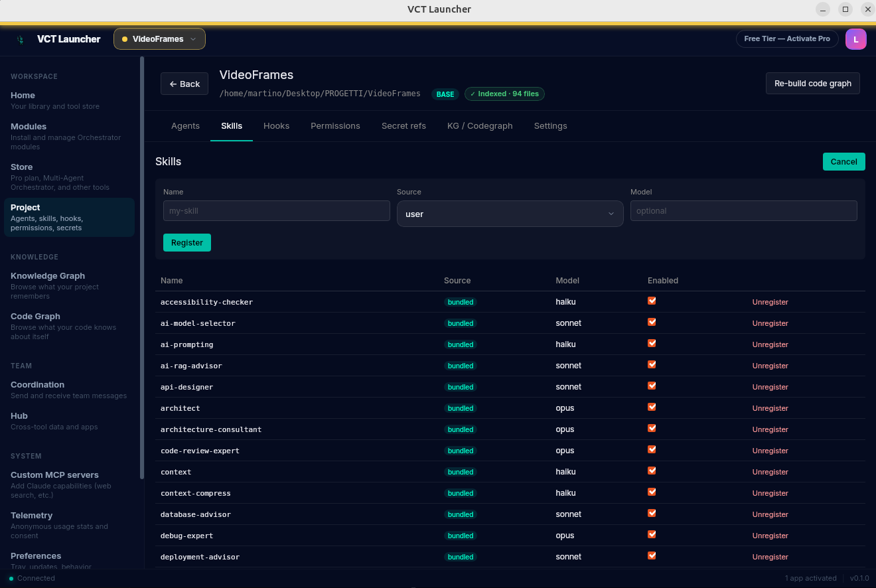Image resolution: width=876 pixels, height=588 pixels.
Task: Unregister the database-advisor skill
Action: click(770, 514)
